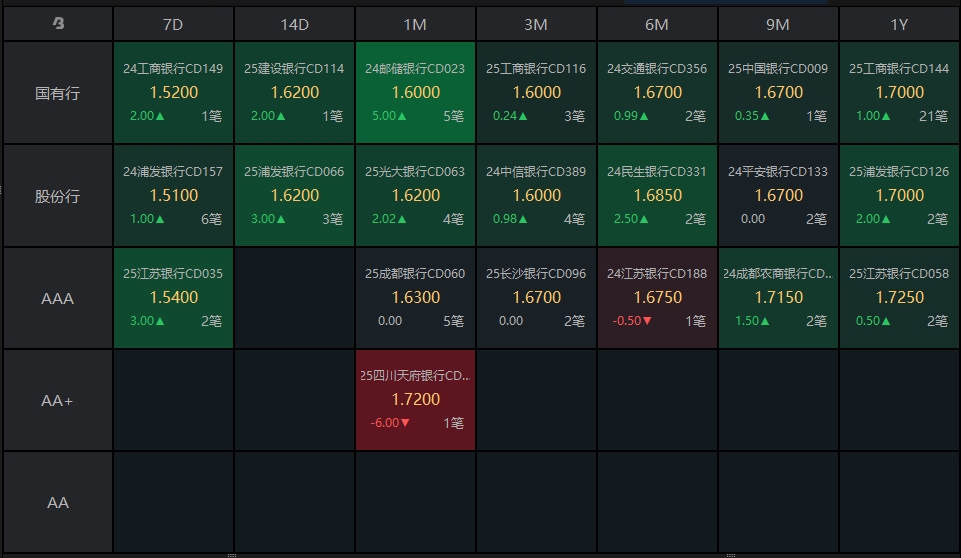Open the 25建设银行CD114 cell
961x558 pixels.
click(294, 93)
